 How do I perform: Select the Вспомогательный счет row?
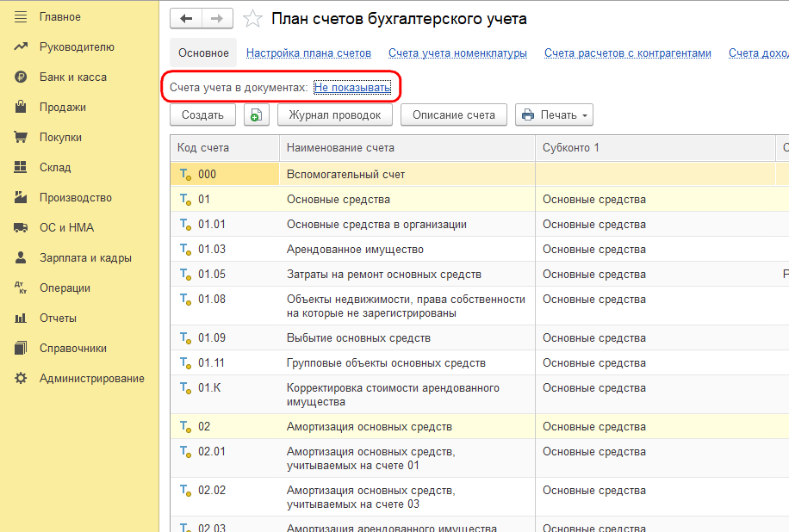coord(479,175)
